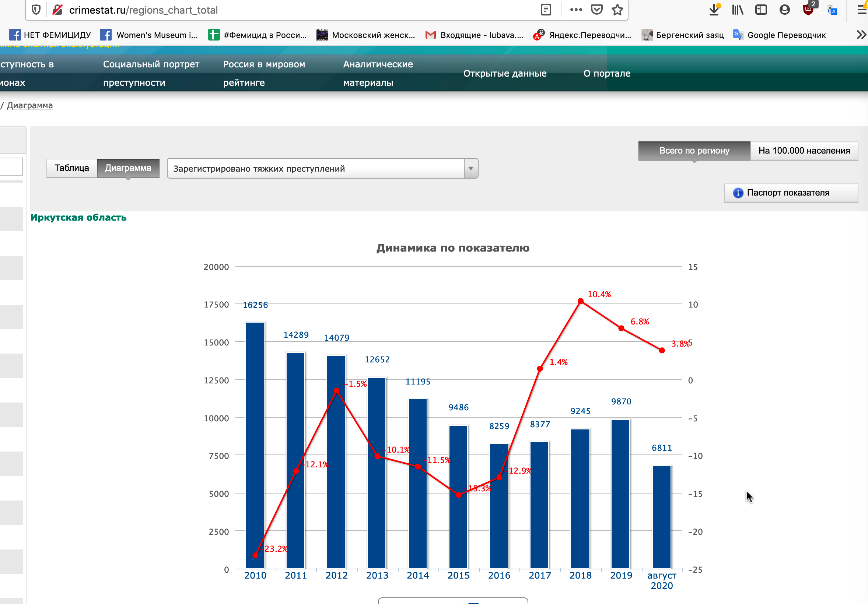
Task: Open Московский женский bookmark
Action: tap(365, 35)
